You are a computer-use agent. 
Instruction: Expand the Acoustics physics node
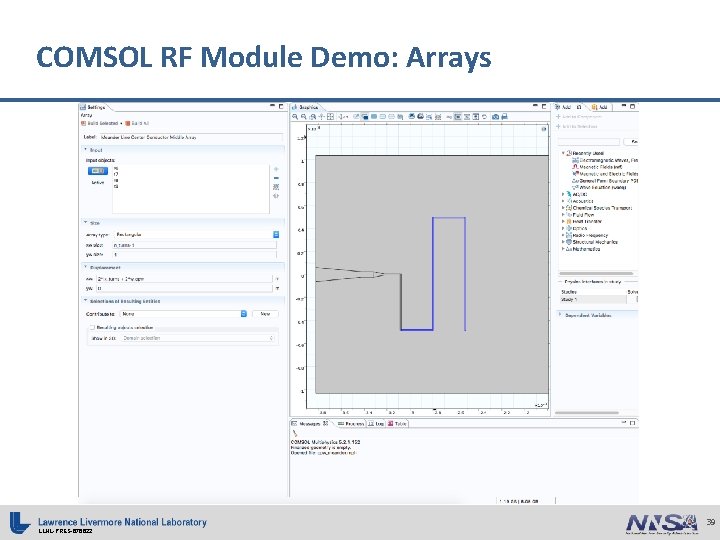click(563, 201)
